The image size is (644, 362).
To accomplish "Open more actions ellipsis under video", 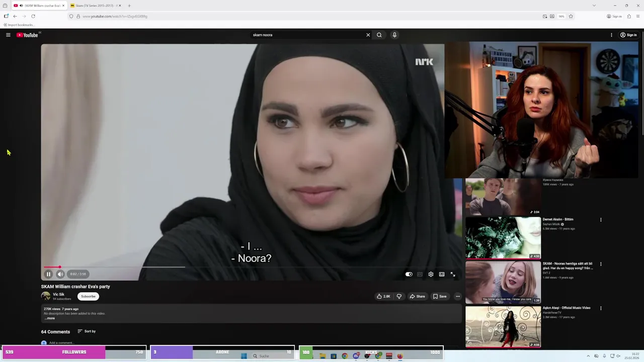I will point(458,296).
